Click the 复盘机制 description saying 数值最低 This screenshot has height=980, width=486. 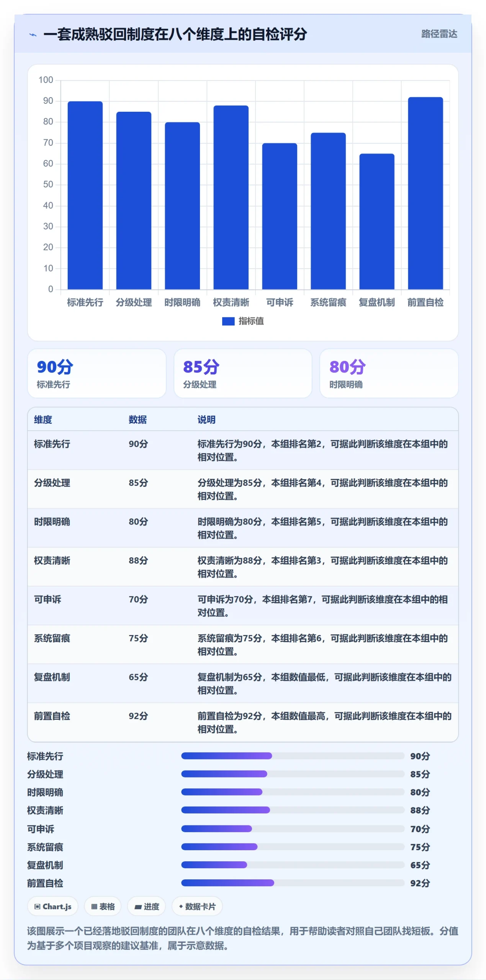pyautogui.click(x=324, y=684)
